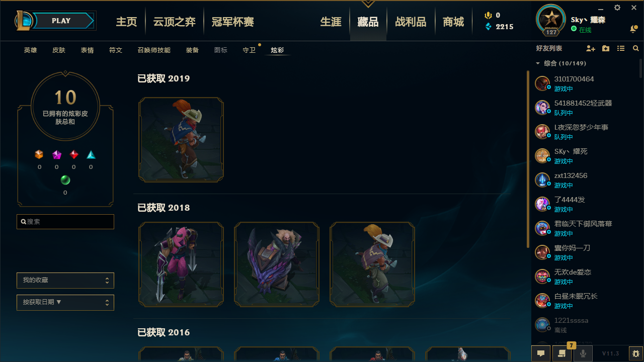Search friends using magnifier icon
Screen dimensions: 644x362
(x=636, y=48)
